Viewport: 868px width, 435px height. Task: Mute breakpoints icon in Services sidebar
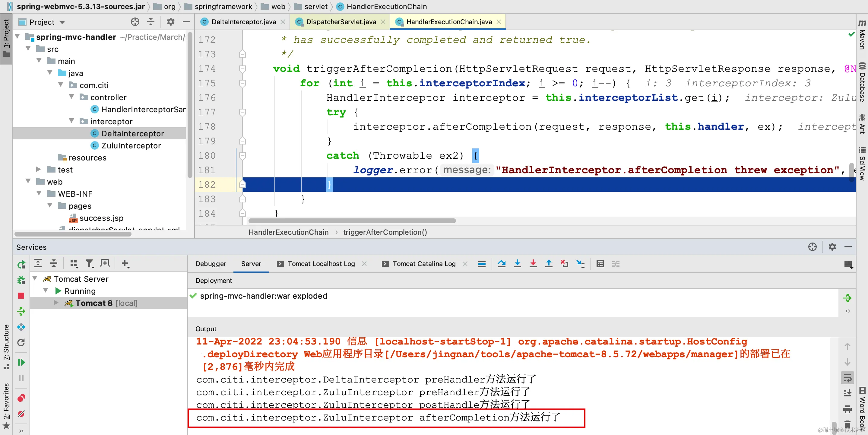[x=21, y=414]
